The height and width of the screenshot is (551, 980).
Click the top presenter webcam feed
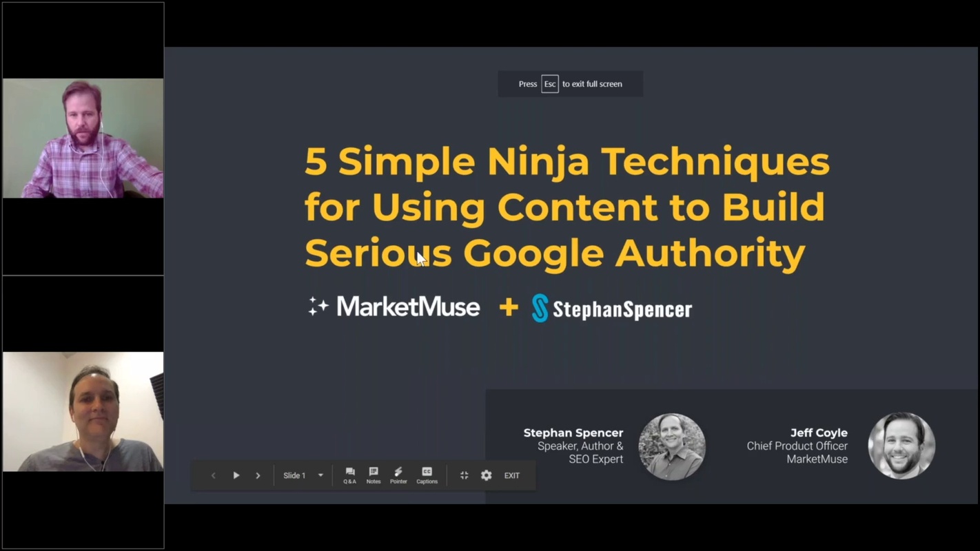(x=82, y=138)
